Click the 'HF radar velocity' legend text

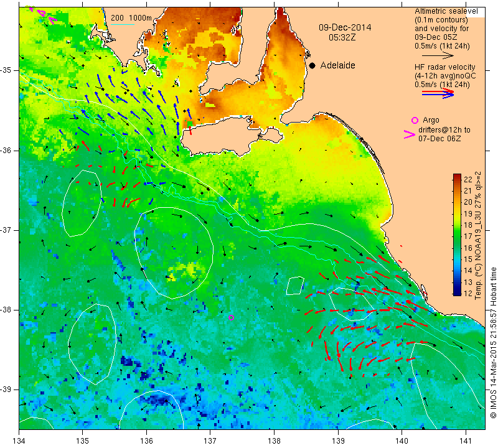click(x=445, y=67)
